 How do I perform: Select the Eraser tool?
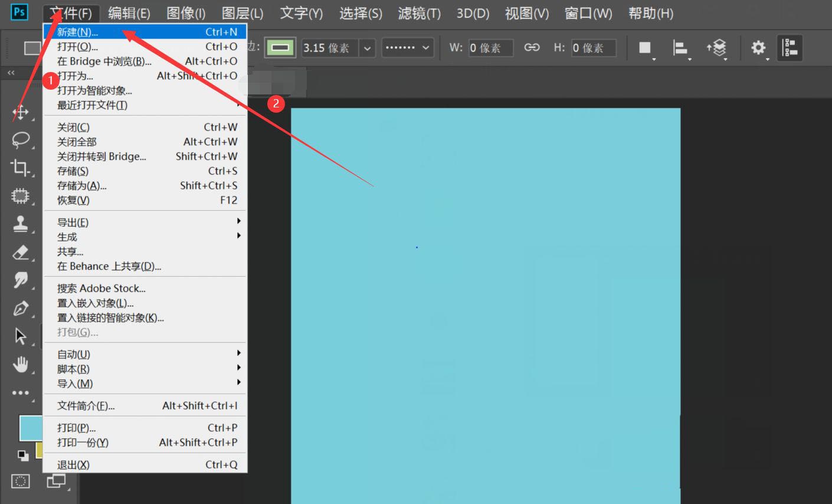click(21, 253)
